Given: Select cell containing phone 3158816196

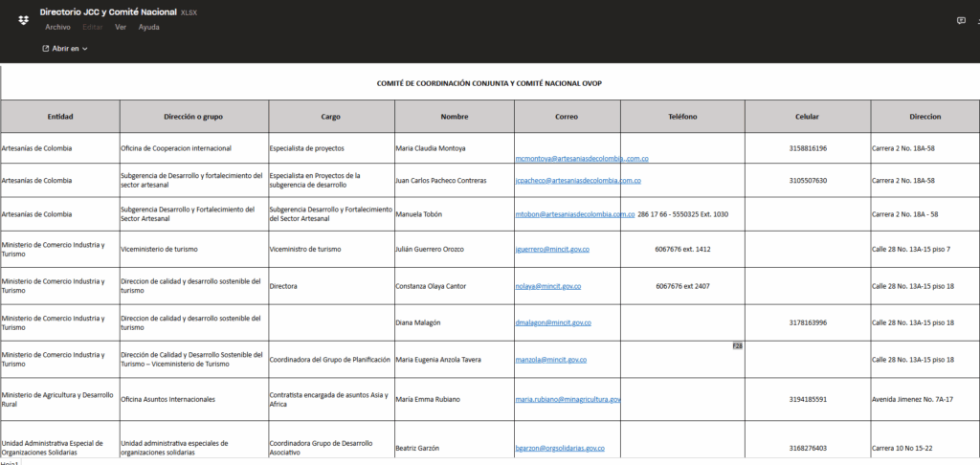Looking at the screenshot, I should click(x=807, y=148).
